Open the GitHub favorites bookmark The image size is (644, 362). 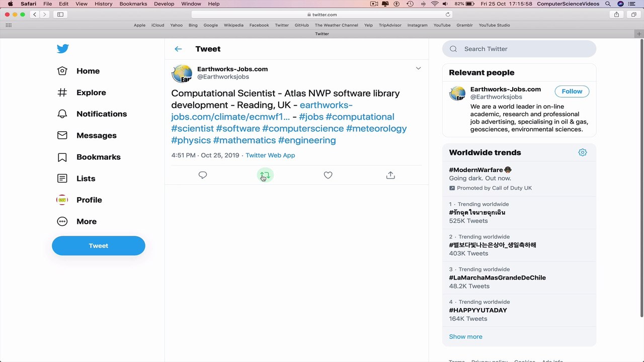click(x=302, y=25)
